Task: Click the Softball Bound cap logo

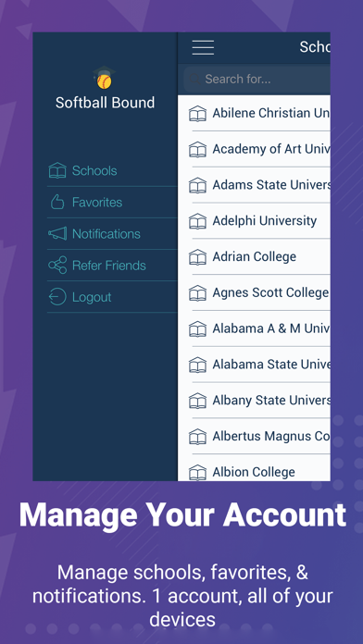Action: 105,77
